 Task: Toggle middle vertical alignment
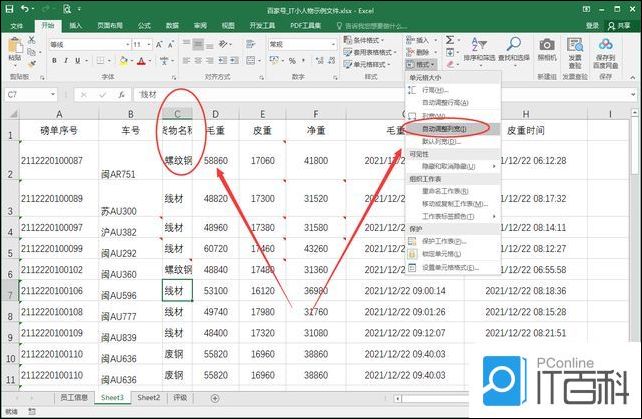198,44
